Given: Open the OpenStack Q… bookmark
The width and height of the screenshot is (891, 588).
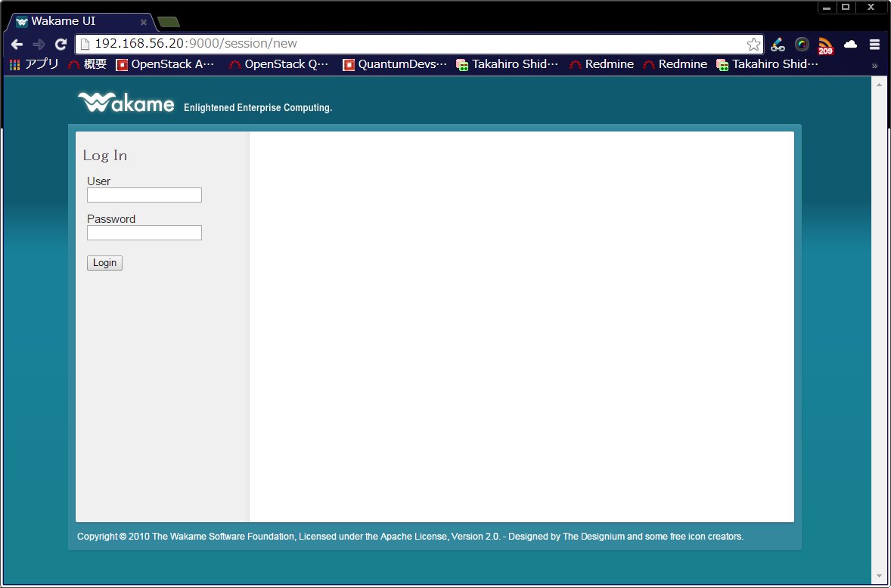Looking at the screenshot, I should pyautogui.click(x=279, y=64).
